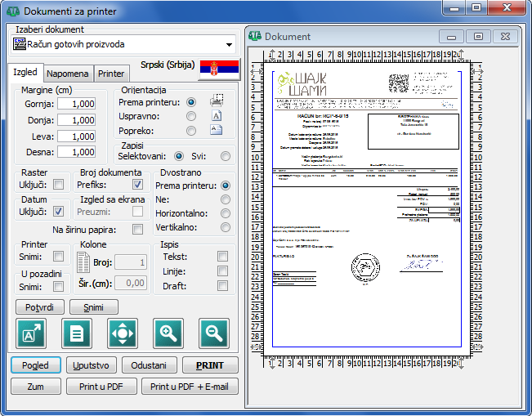The width and height of the screenshot is (532, 416).
Task: Switch to Printer tab
Action: tap(111, 74)
